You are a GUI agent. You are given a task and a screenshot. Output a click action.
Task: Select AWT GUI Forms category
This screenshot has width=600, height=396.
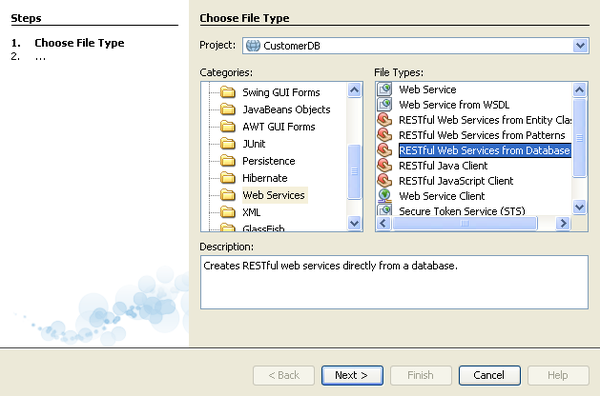click(x=279, y=127)
